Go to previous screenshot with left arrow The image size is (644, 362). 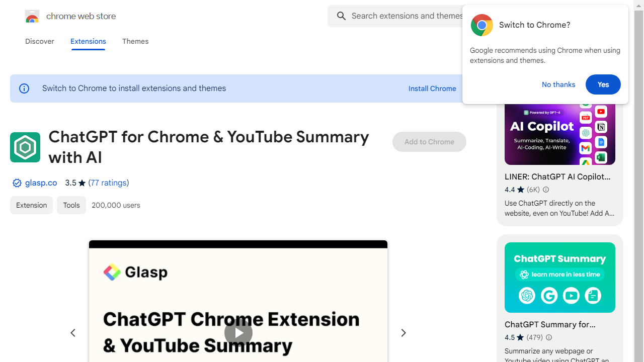pyautogui.click(x=73, y=333)
